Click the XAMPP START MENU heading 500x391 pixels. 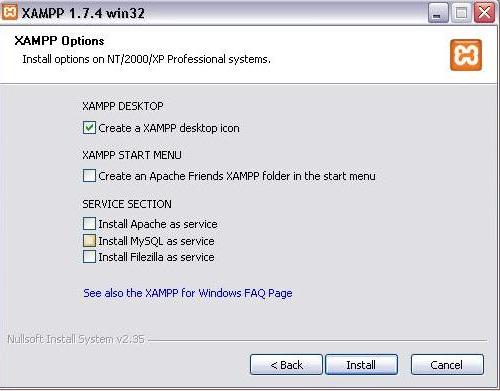(132, 155)
